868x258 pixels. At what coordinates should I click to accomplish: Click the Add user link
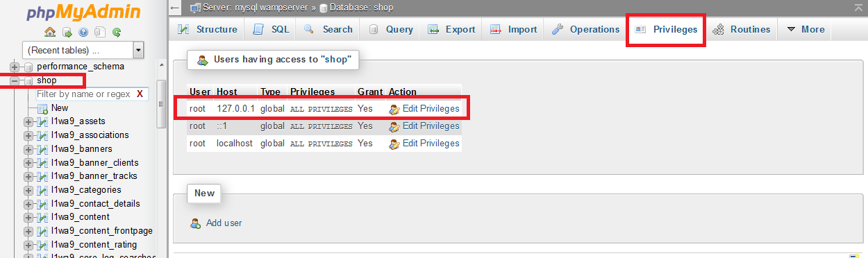[224, 223]
